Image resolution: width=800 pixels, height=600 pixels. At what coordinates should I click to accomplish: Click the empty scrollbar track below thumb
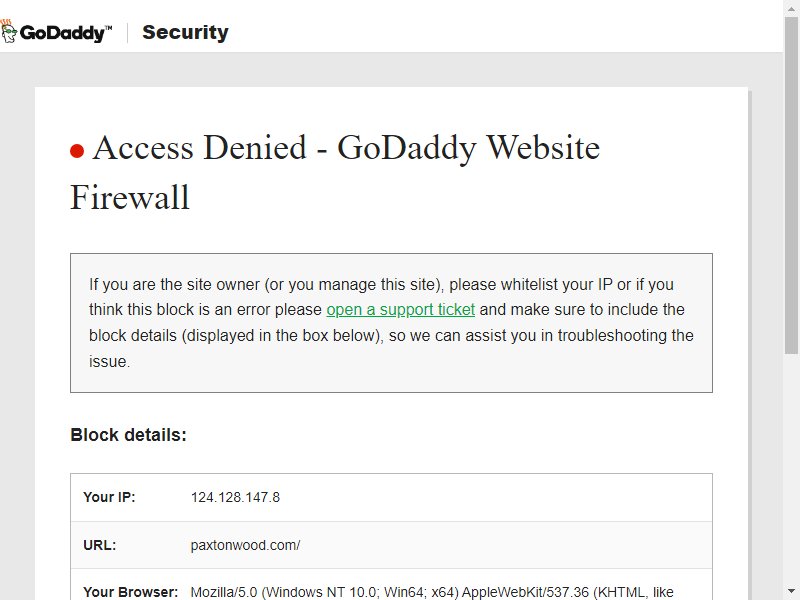click(x=791, y=468)
